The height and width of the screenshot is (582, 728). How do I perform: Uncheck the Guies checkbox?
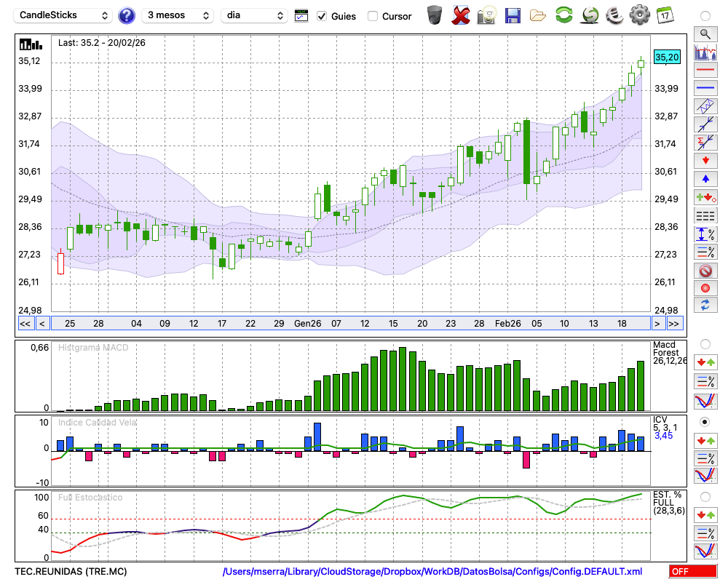(x=323, y=16)
